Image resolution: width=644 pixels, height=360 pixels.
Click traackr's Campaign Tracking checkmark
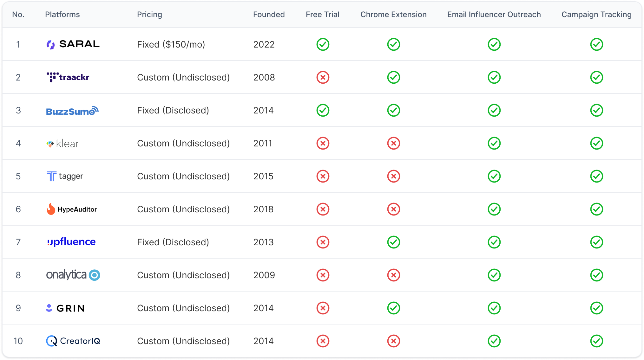pyautogui.click(x=597, y=77)
